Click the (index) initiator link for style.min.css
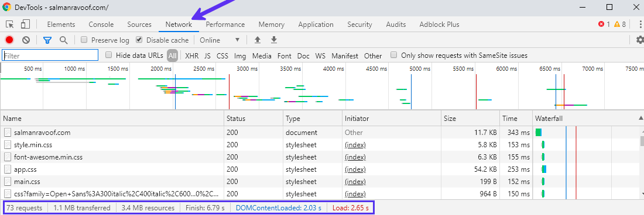 [x=355, y=145]
